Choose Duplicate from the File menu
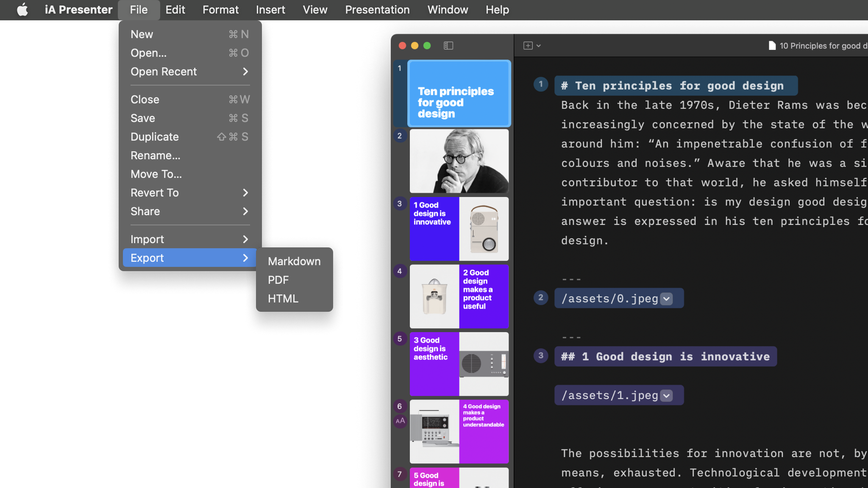Screen dimensions: 868x488 (190, 137)
